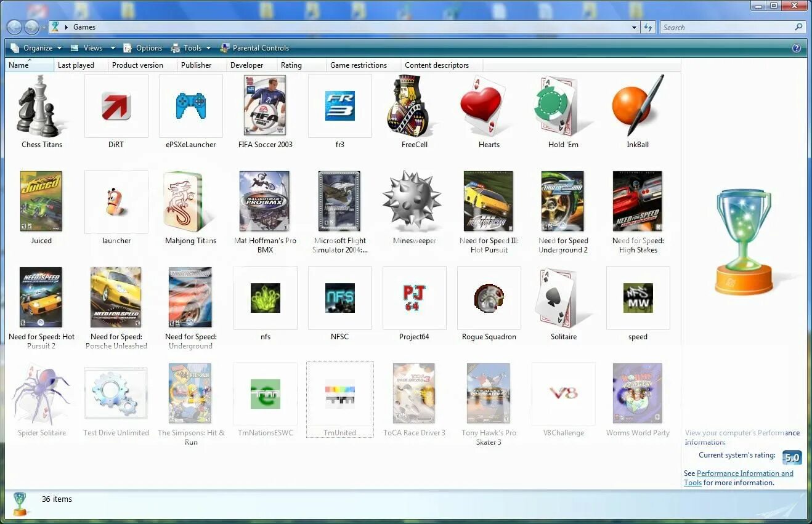The width and height of the screenshot is (812, 524).
Task: Select FIFA Soccer 2003 box art
Action: [265, 105]
